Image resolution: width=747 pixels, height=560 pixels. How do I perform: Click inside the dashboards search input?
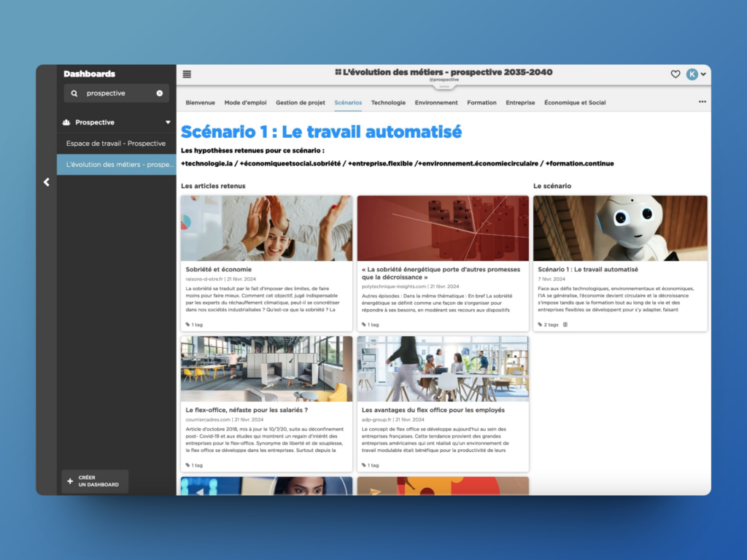pyautogui.click(x=117, y=93)
